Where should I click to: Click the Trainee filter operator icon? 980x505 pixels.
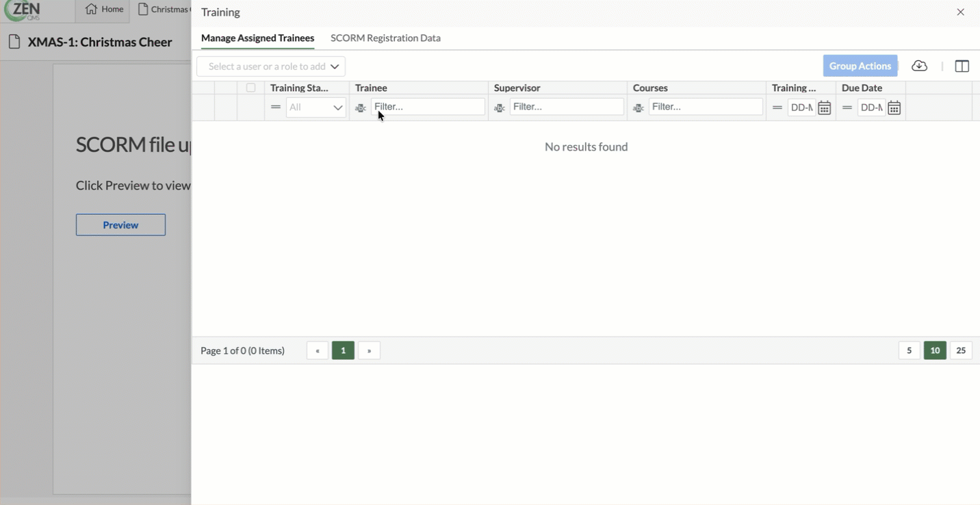(361, 107)
